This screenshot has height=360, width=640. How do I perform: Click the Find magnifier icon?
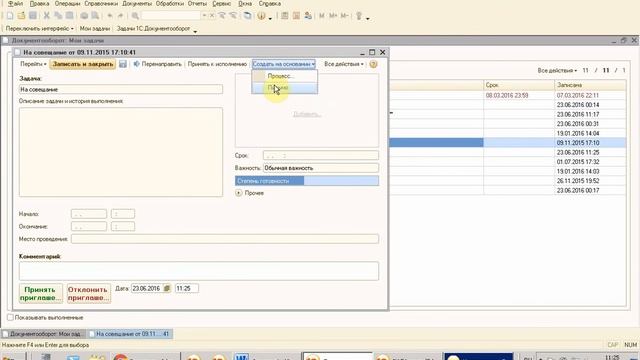(135, 16)
